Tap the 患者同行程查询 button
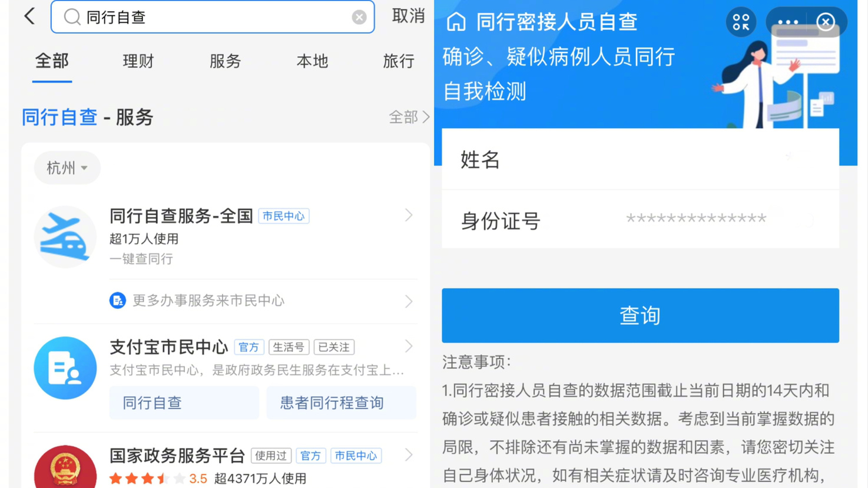This screenshot has height=488, width=868. (342, 403)
